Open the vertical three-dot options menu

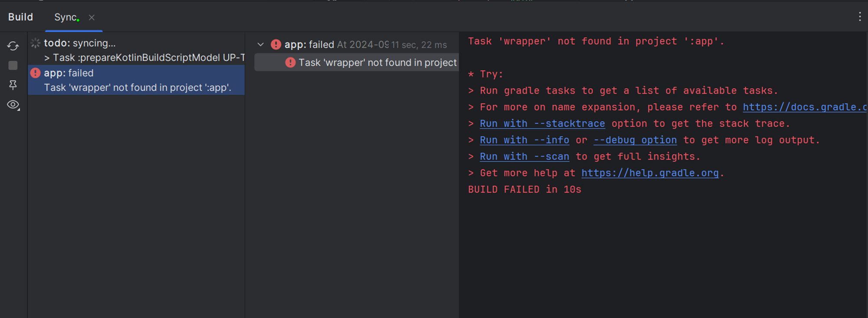click(859, 17)
